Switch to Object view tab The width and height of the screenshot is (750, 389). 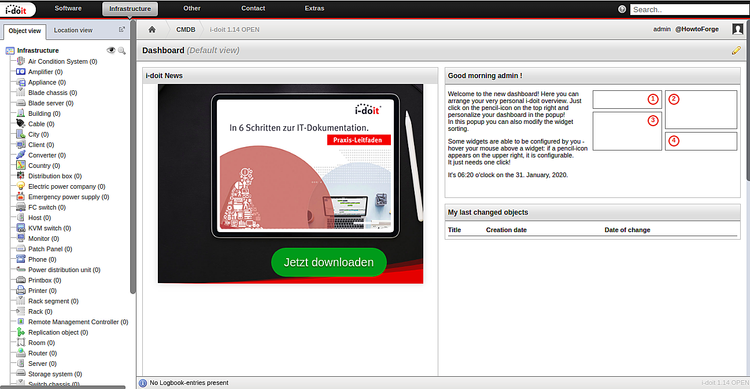25,31
